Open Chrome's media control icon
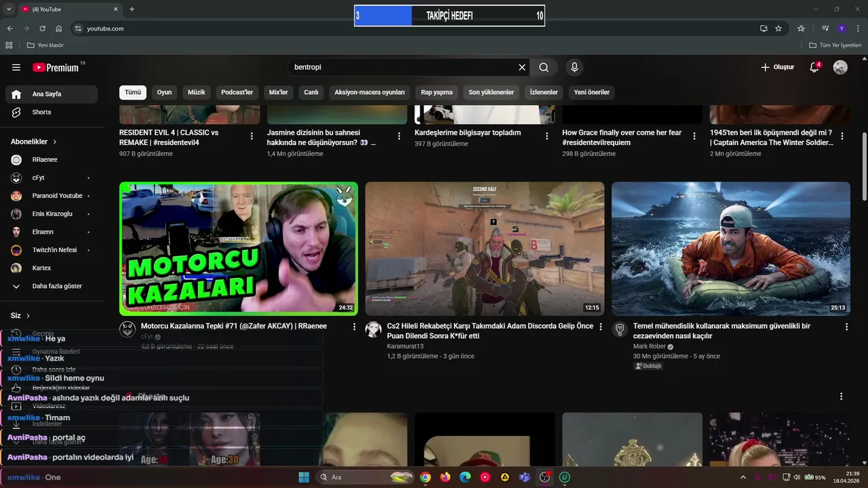The image size is (868, 488). click(x=825, y=28)
